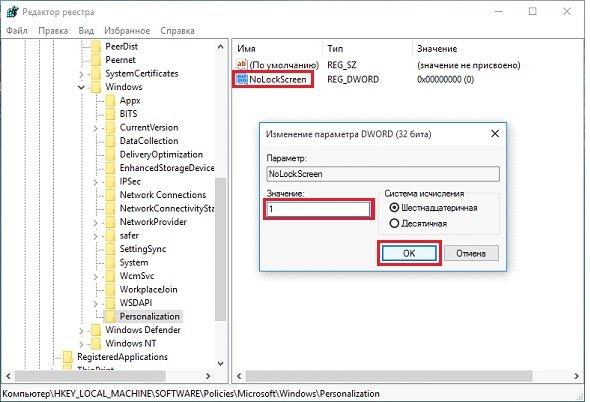The image size is (590, 402).
Task: Click the SettingSync folder icon
Action: [110, 249]
